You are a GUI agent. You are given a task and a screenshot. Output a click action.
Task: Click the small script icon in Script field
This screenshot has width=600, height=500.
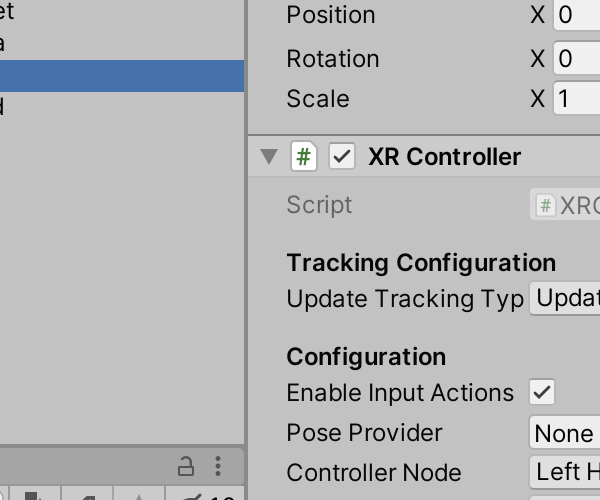pos(545,205)
